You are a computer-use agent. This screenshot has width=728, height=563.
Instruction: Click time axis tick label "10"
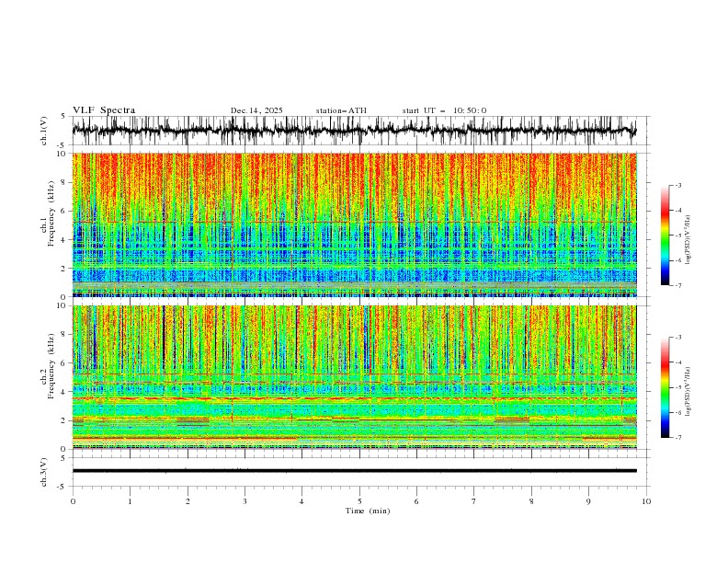pos(646,501)
